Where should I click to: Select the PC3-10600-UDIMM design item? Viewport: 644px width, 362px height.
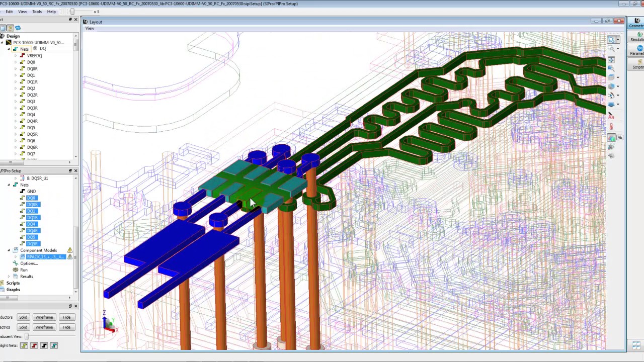coord(38,43)
